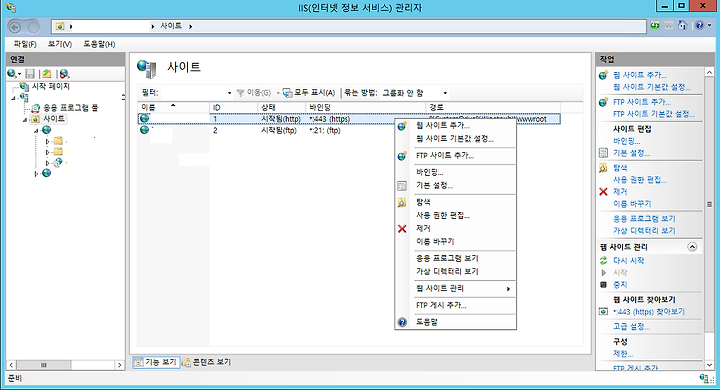Click the red X 제거 icon in Actions pane
This screenshot has height=390, width=720.
tap(603, 192)
